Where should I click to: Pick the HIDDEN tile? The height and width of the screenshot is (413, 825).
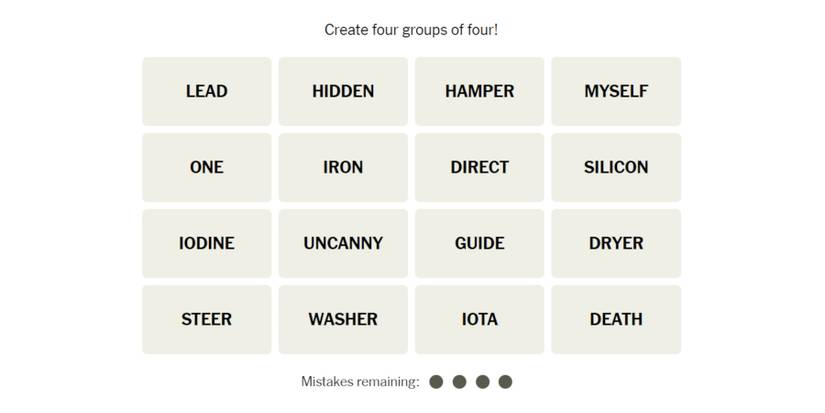pos(343,91)
